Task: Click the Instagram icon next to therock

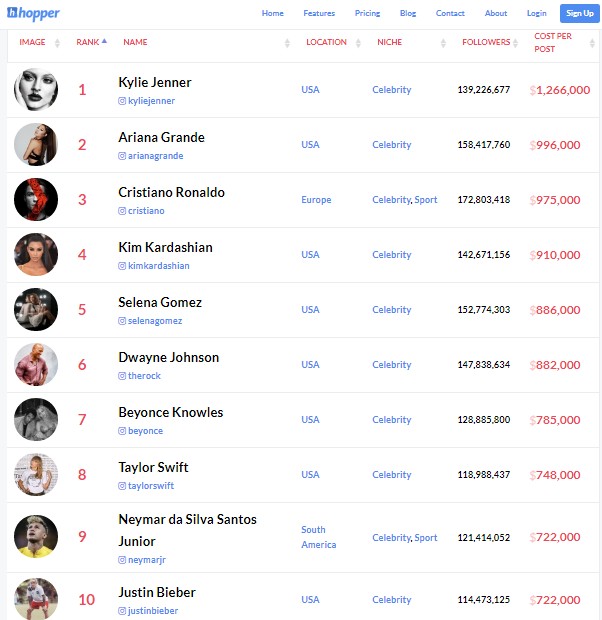Action: click(x=122, y=376)
